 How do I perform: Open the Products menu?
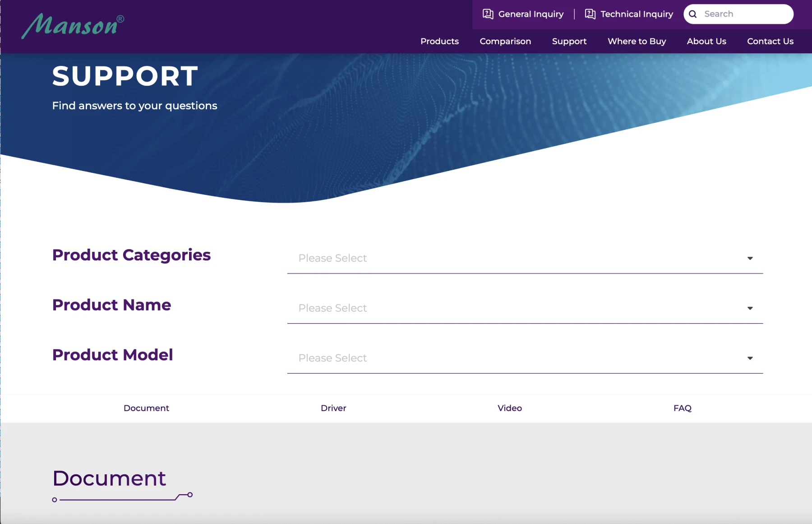(439, 41)
